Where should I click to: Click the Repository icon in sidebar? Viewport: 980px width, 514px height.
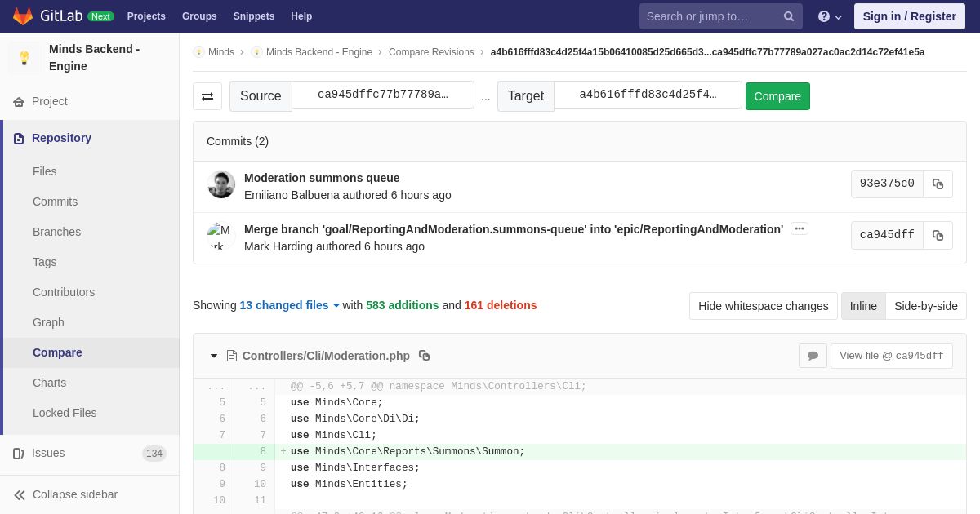point(19,139)
